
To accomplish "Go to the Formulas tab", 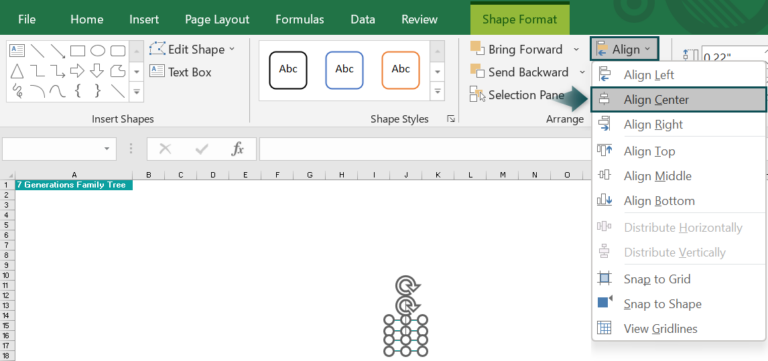I will coord(300,20).
